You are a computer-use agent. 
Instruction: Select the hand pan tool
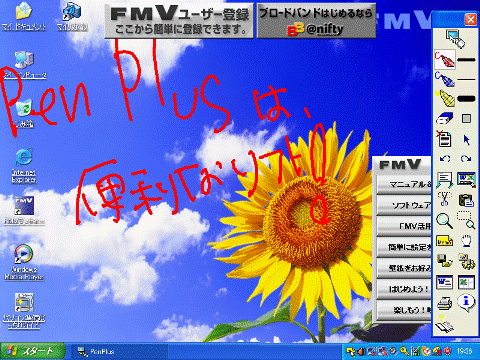click(x=466, y=241)
